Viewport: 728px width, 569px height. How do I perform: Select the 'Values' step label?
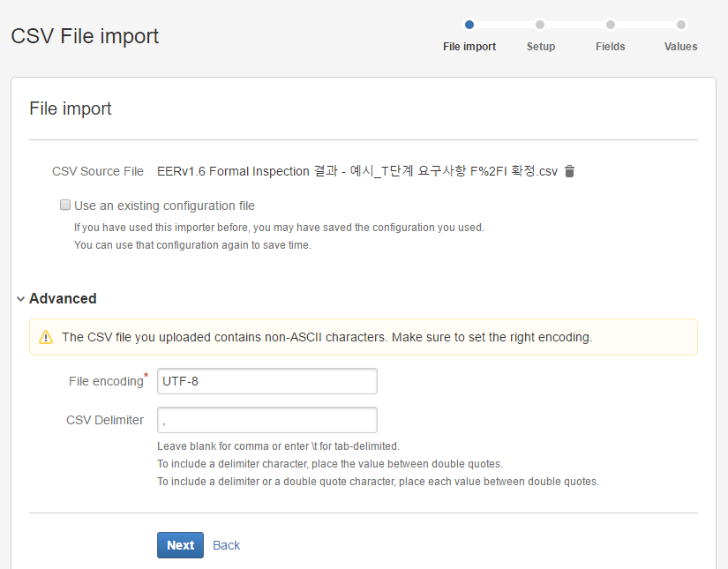(679, 47)
